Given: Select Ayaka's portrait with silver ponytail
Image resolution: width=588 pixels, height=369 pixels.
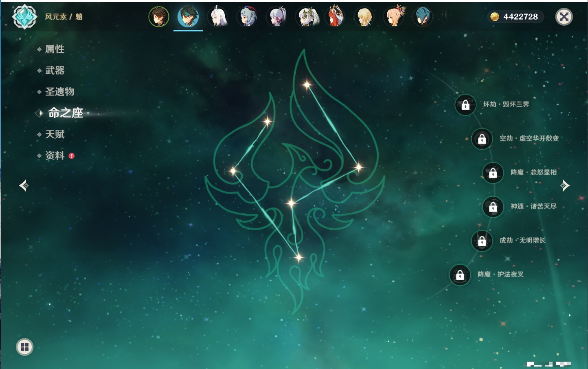Looking at the screenshot, I should tap(277, 17).
